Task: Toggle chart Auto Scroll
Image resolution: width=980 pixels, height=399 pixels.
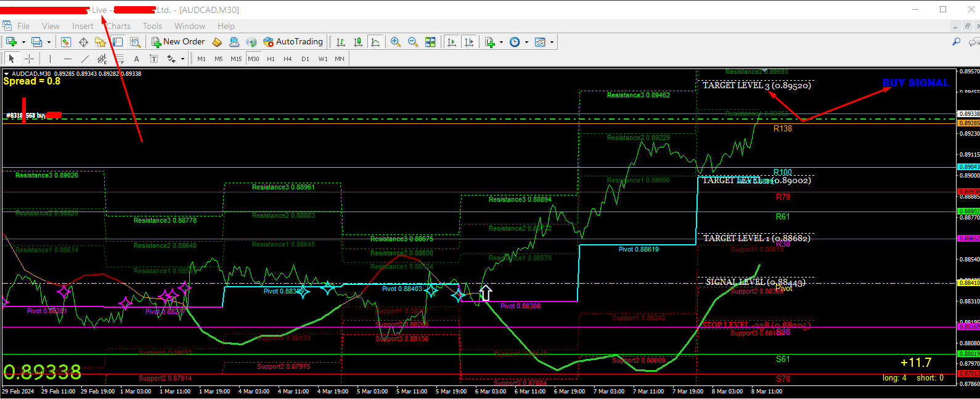Action: click(452, 42)
